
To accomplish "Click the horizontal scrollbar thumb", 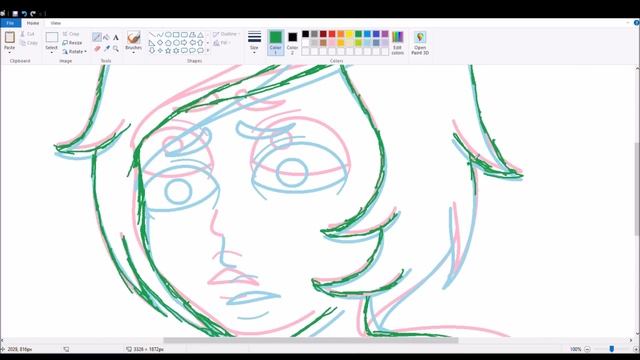I will coord(311,340).
